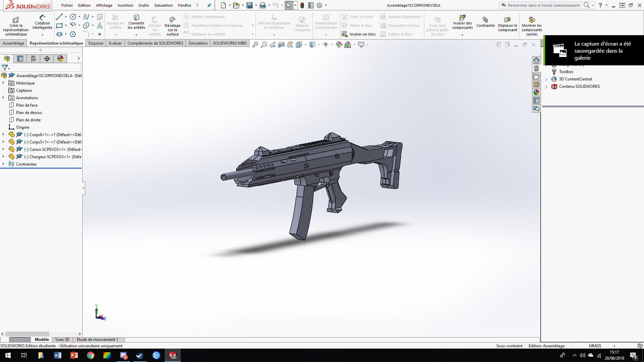Open the DimXpertManager crosshair tab

pos(47,59)
